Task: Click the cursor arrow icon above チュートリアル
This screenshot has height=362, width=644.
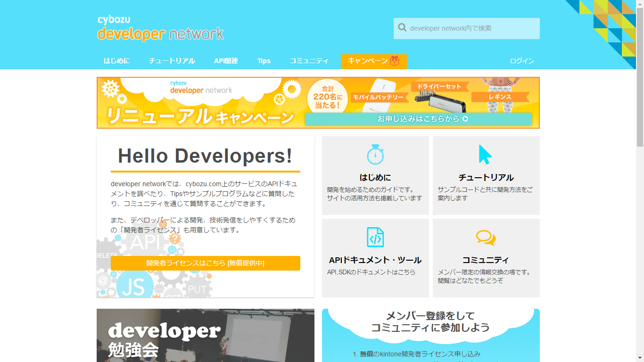Action: point(485,154)
